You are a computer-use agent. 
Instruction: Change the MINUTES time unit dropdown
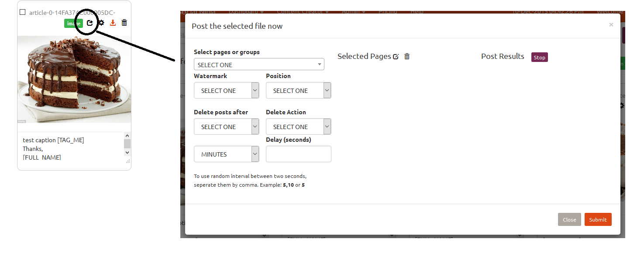226,154
